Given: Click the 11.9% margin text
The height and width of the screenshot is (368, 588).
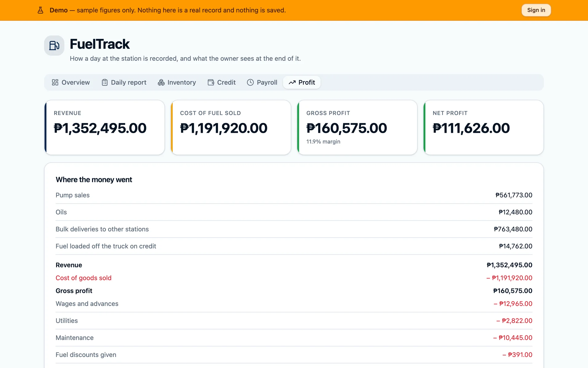Looking at the screenshot, I should point(323,142).
